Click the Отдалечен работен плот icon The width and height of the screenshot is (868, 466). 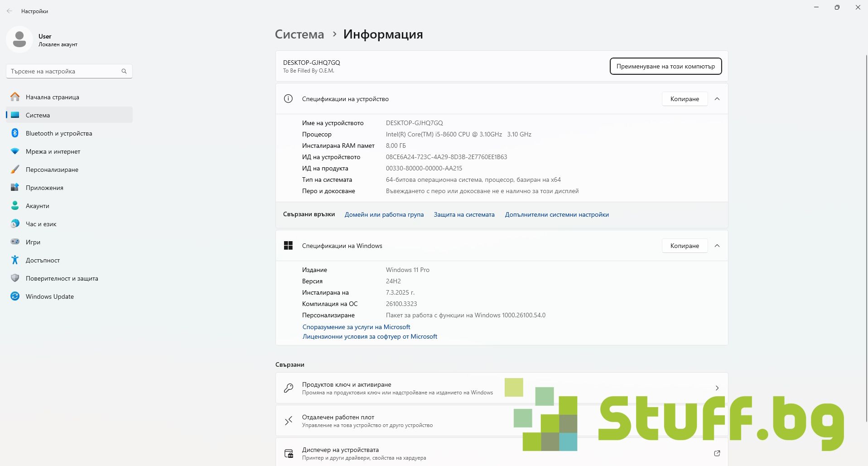coord(288,421)
